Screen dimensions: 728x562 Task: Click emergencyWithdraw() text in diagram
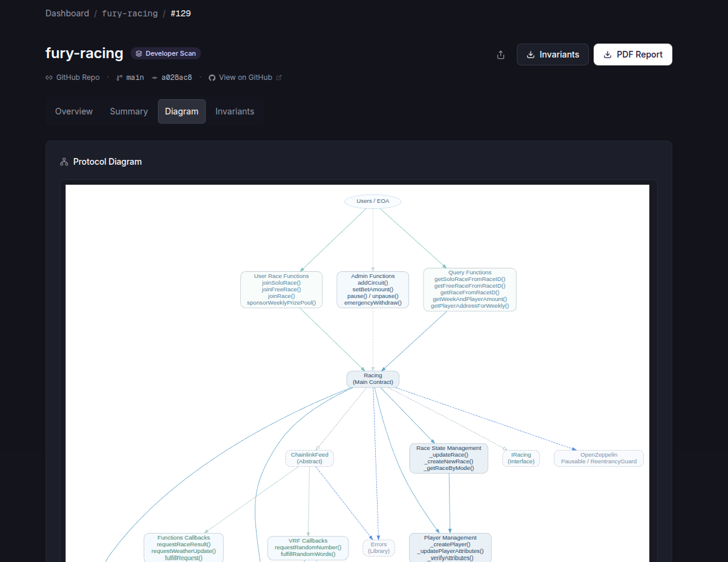point(373,303)
